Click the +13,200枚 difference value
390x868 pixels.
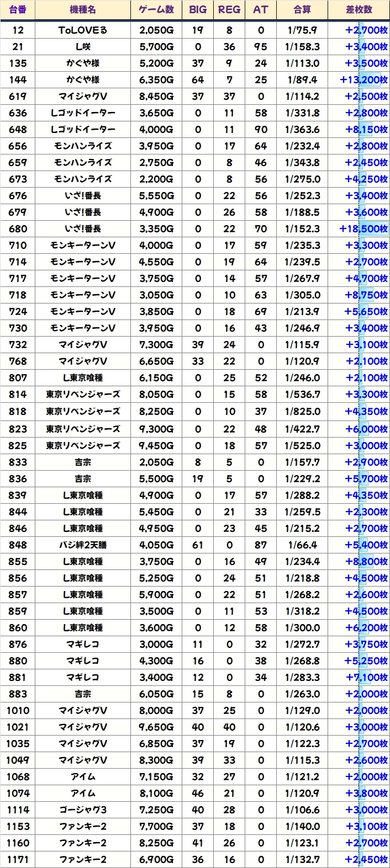click(364, 80)
